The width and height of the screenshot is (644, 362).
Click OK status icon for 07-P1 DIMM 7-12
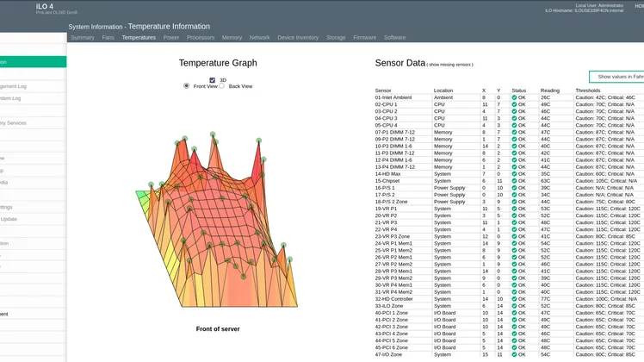click(x=514, y=133)
